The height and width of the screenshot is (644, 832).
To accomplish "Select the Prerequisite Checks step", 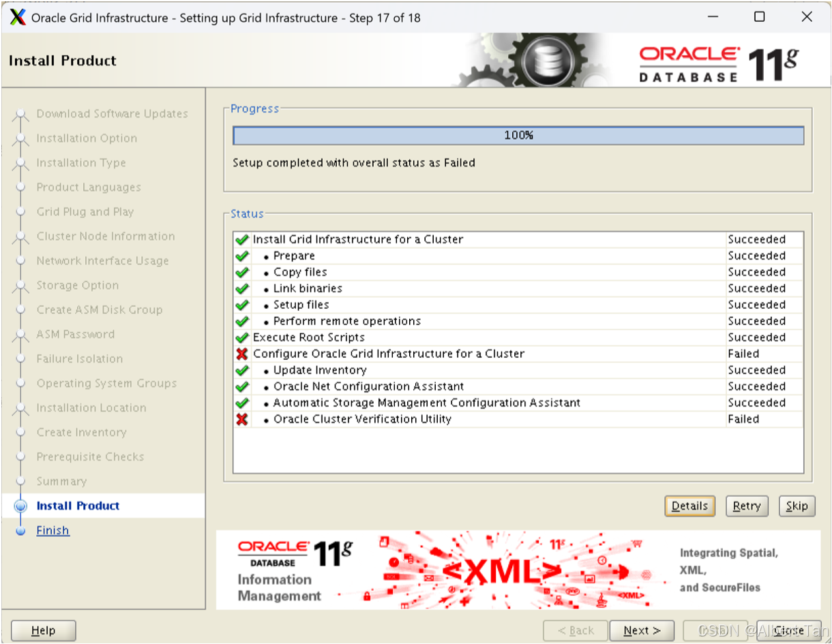I will pyautogui.click(x=90, y=457).
